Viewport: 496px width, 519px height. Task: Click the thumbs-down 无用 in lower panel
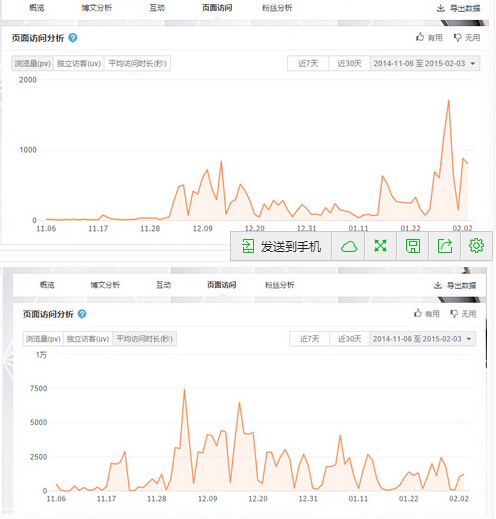[463, 314]
